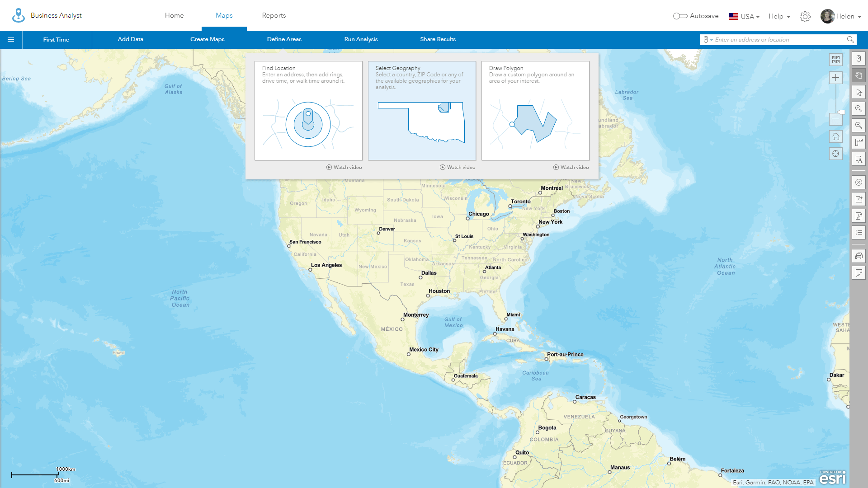Click the search magnifier in address box
The image size is (868, 488).
point(850,40)
